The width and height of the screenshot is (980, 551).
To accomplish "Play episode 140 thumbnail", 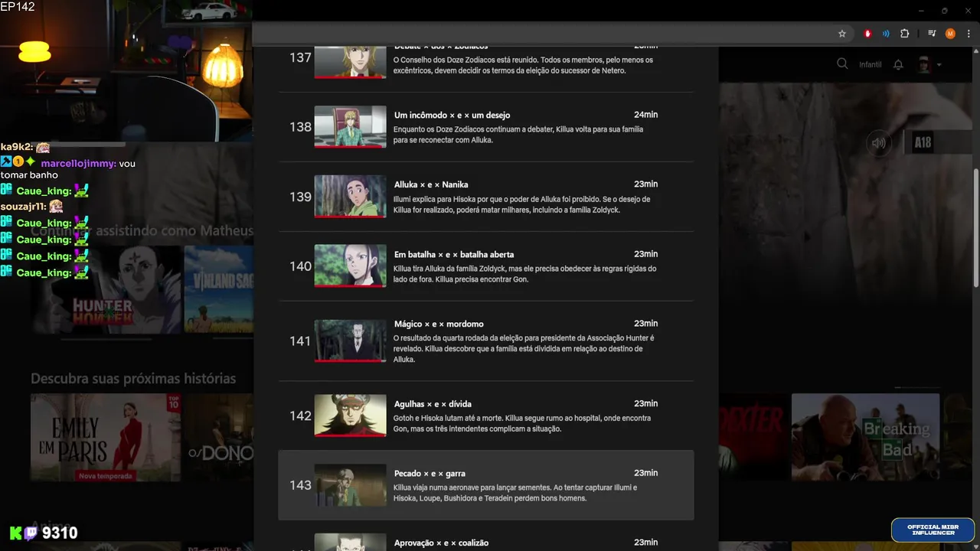I will tap(350, 266).
